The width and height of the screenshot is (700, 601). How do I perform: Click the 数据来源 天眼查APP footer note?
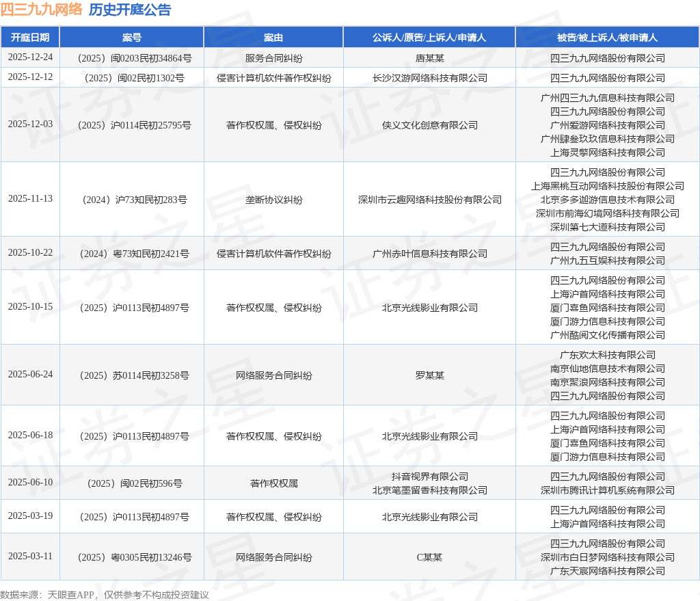click(105, 595)
